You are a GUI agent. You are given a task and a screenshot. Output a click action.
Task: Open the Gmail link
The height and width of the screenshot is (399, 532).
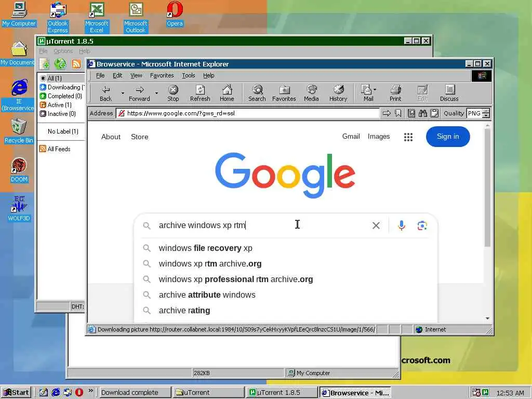(x=351, y=137)
